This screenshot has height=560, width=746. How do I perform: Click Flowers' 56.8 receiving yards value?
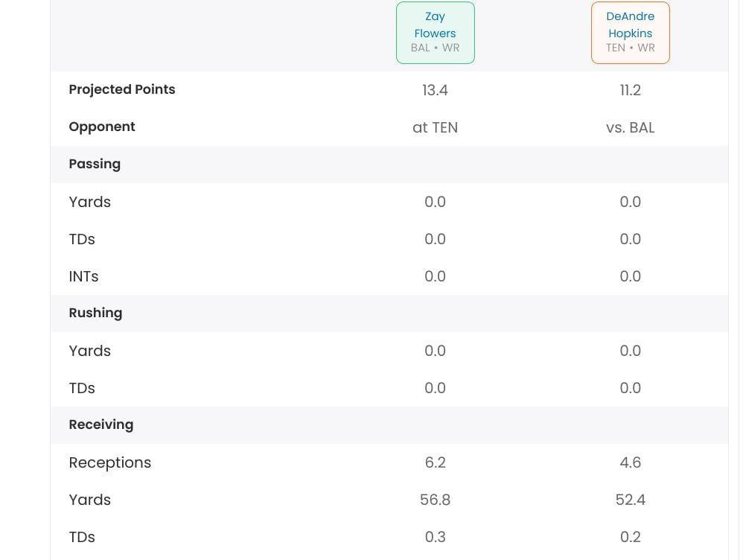435,500
